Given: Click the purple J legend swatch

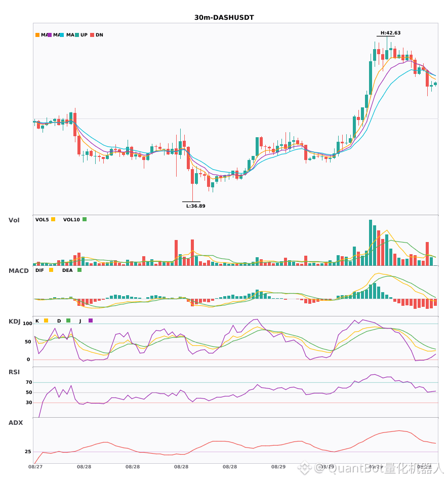Looking at the screenshot, I should coord(91,320).
